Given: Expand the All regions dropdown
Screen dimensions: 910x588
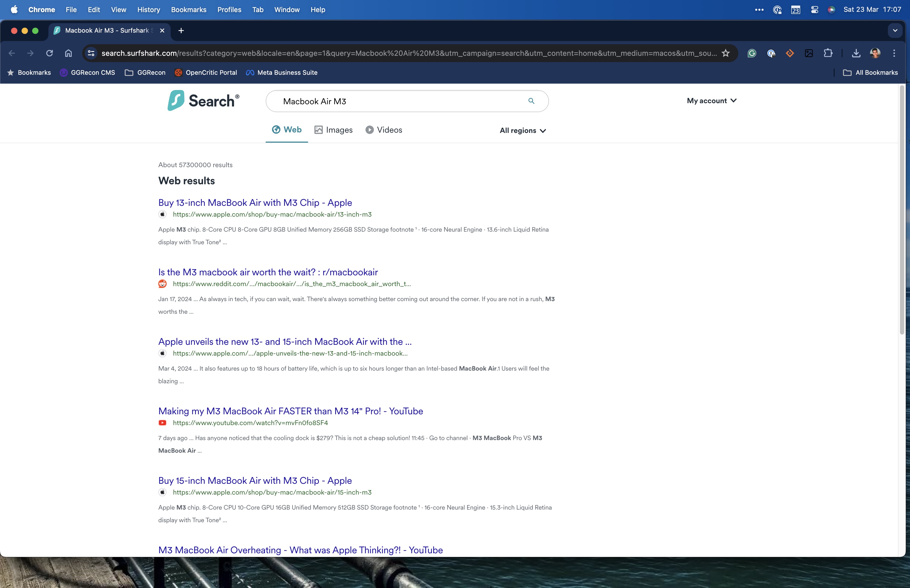Looking at the screenshot, I should pyautogui.click(x=522, y=130).
